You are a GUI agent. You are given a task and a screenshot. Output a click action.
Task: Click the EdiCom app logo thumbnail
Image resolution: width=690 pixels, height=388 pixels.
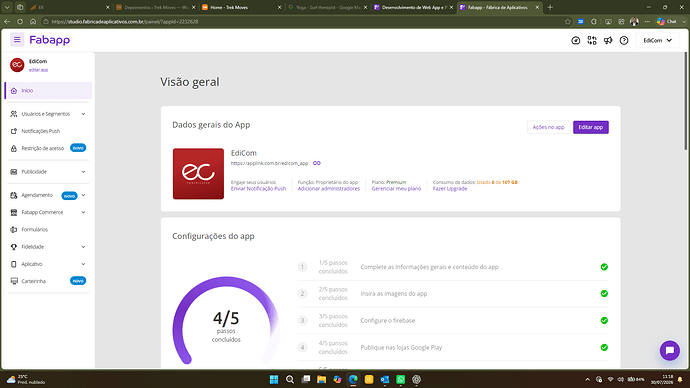(x=198, y=174)
